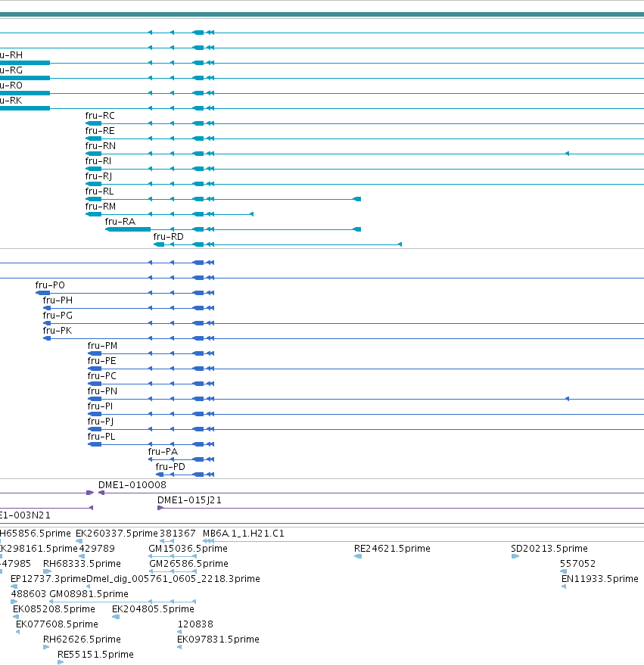Select RH68333.5prime EST label
The image size is (644, 666).
[x=82, y=564]
